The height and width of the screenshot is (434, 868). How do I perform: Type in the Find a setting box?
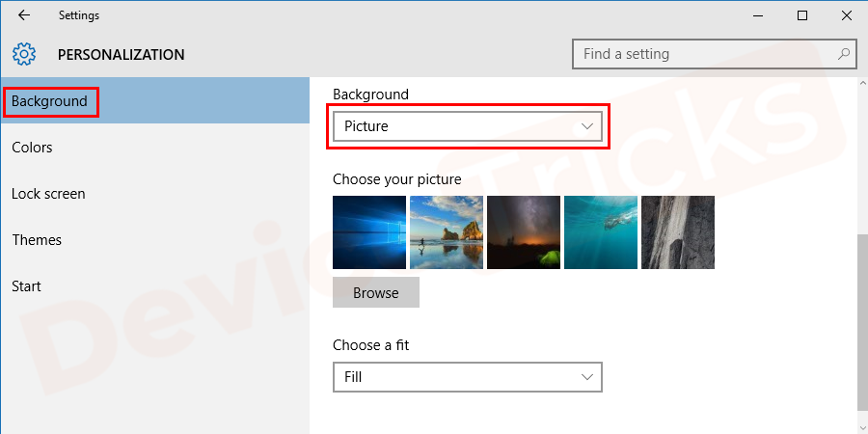click(x=704, y=54)
